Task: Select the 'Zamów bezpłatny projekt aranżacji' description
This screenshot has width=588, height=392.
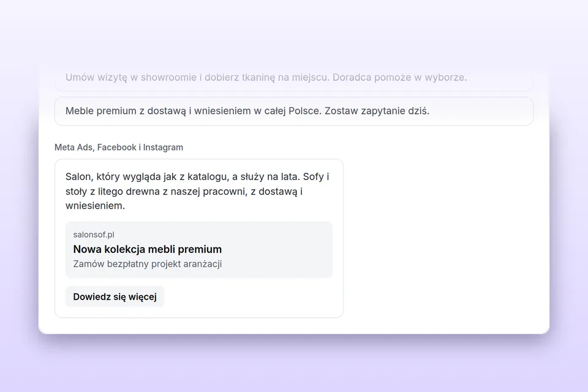Action: tap(148, 264)
